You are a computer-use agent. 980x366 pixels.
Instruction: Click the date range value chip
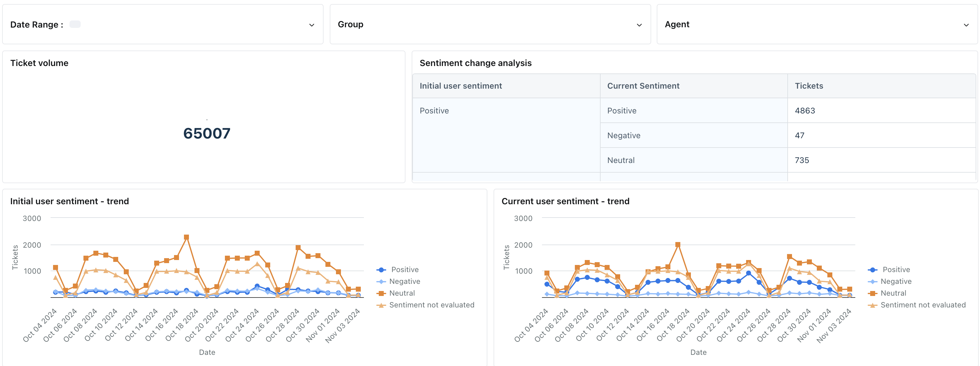click(x=75, y=24)
